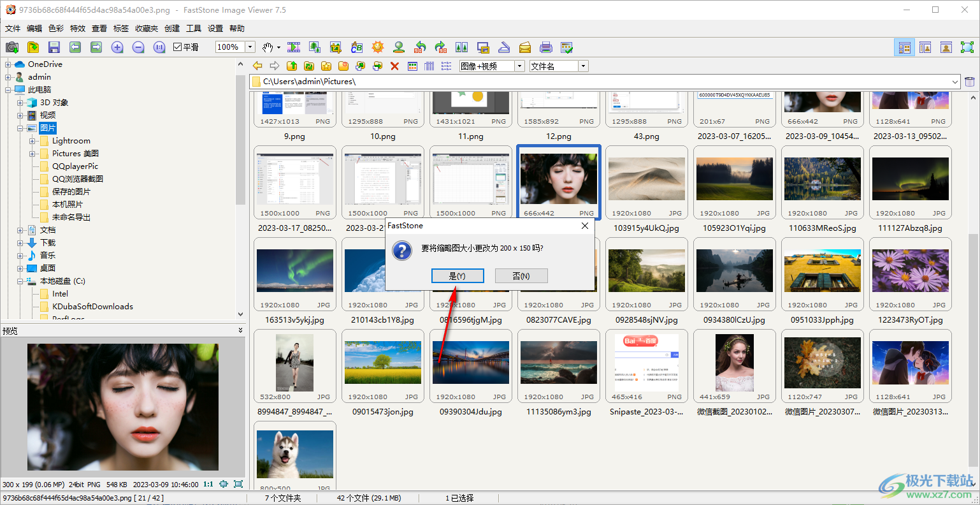
Task: Select the QQplayerPic folder in tree
Action: [x=75, y=166]
